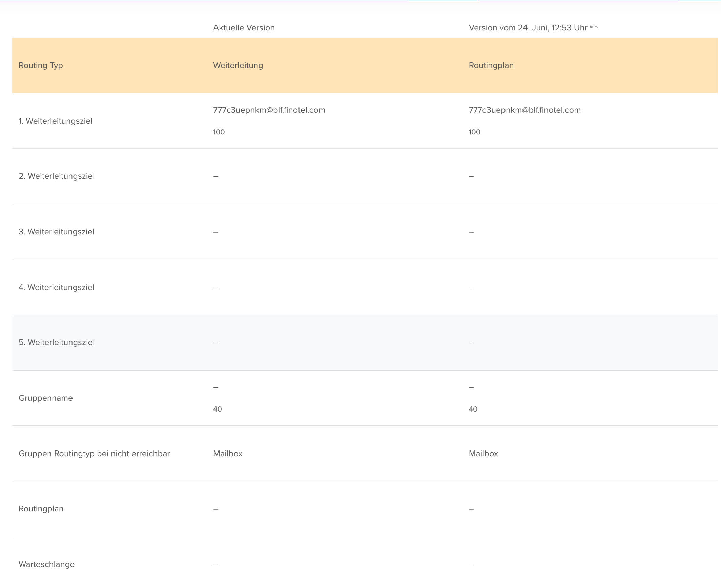
Task: Select the '4. Weiterleitungsziel' row label
Action: coord(56,287)
